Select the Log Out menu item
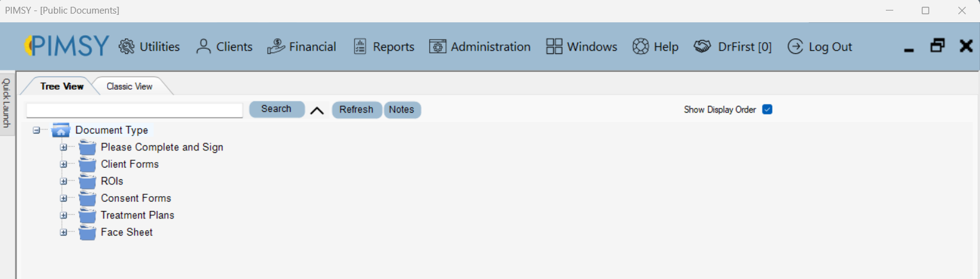This screenshot has height=279, width=980. pyautogui.click(x=820, y=46)
